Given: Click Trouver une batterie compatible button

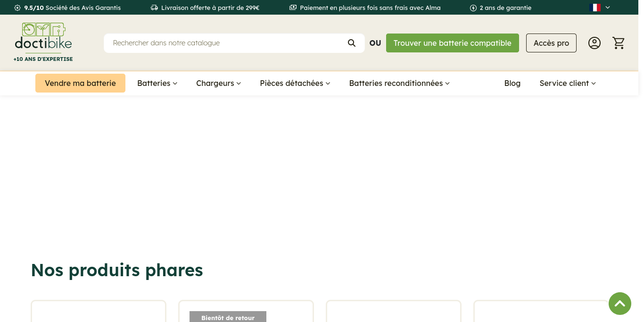Looking at the screenshot, I should 452,43.
